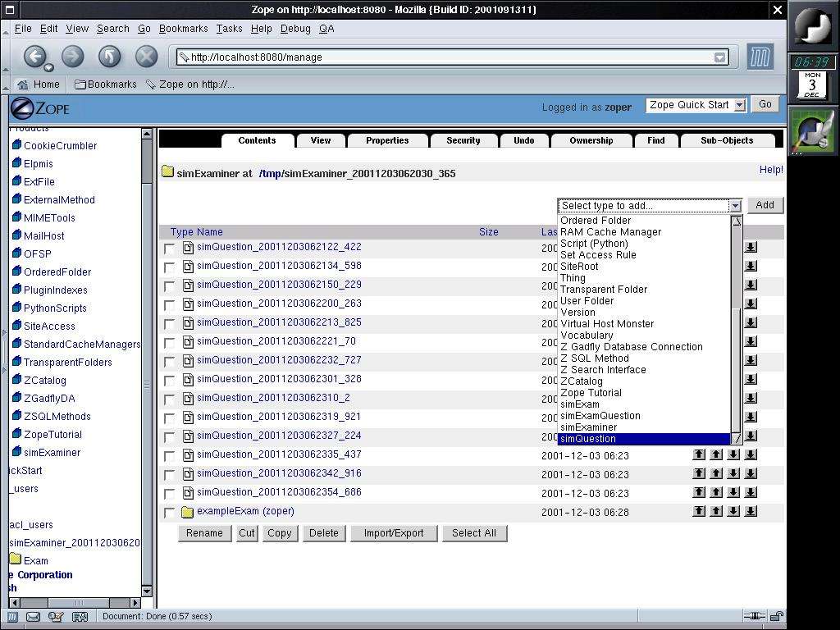Image resolution: width=840 pixels, height=630 pixels.
Task: Move simQuestion_20011203062342_916 down one position
Action: pyautogui.click(x=733, y=473)
